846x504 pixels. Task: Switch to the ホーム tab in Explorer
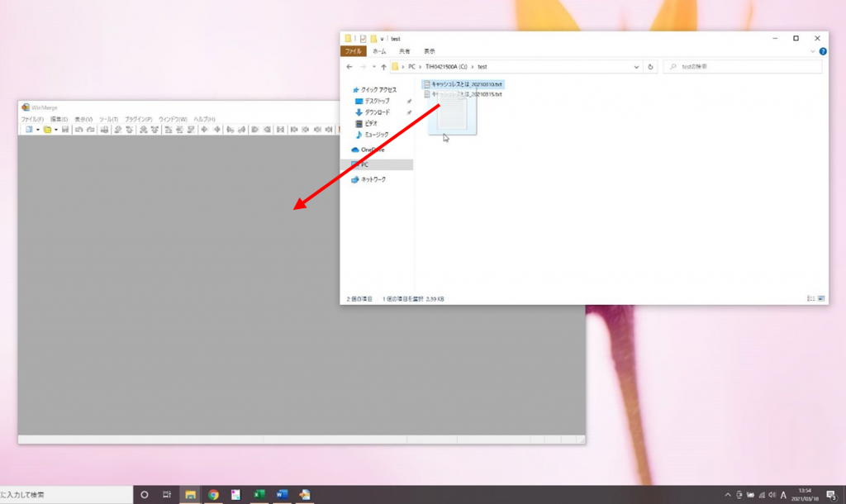[379, 51]
